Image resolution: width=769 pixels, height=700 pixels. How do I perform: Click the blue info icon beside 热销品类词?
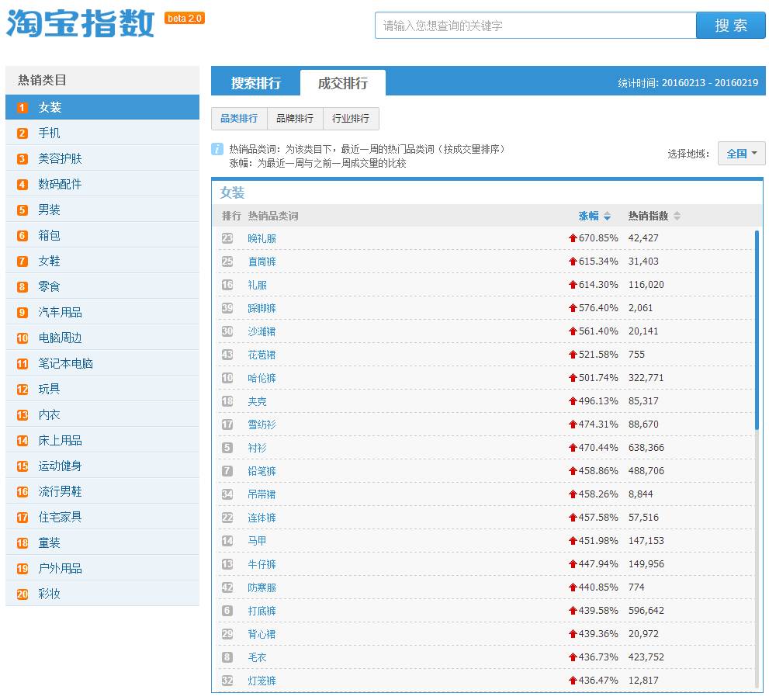click(x=216, y=149)
